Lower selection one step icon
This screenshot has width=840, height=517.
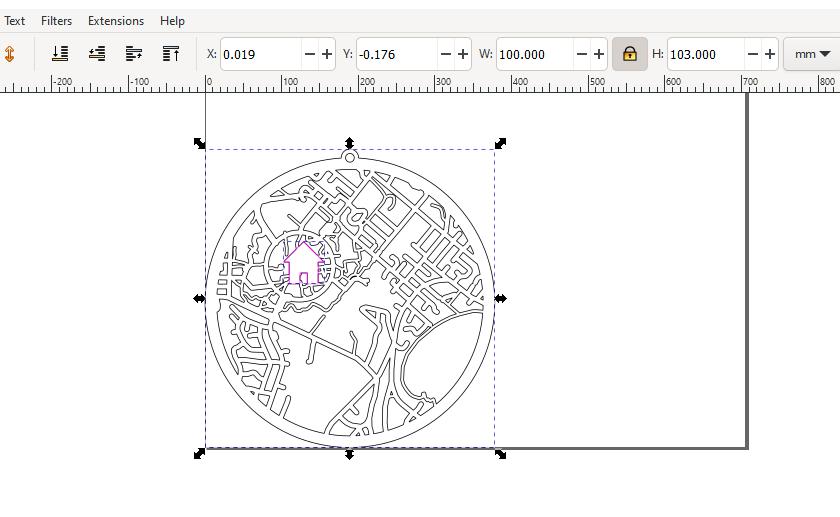(x=97, y=54)
